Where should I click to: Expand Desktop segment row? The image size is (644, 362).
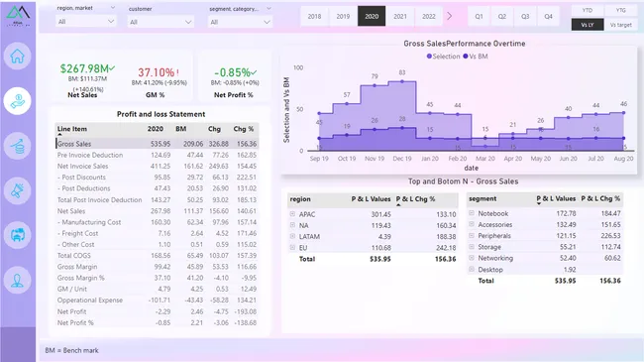(x=472, y=270)
